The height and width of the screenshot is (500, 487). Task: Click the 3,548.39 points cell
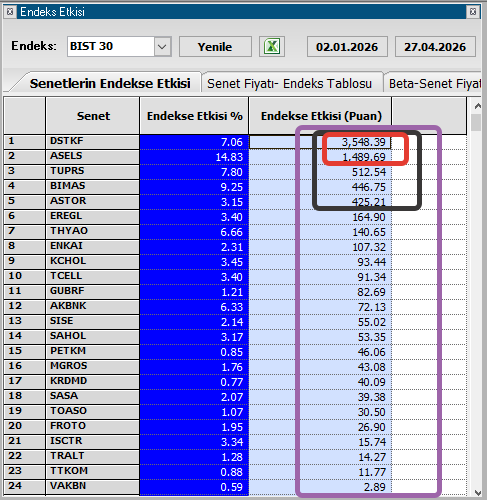[x=320, y=142]
